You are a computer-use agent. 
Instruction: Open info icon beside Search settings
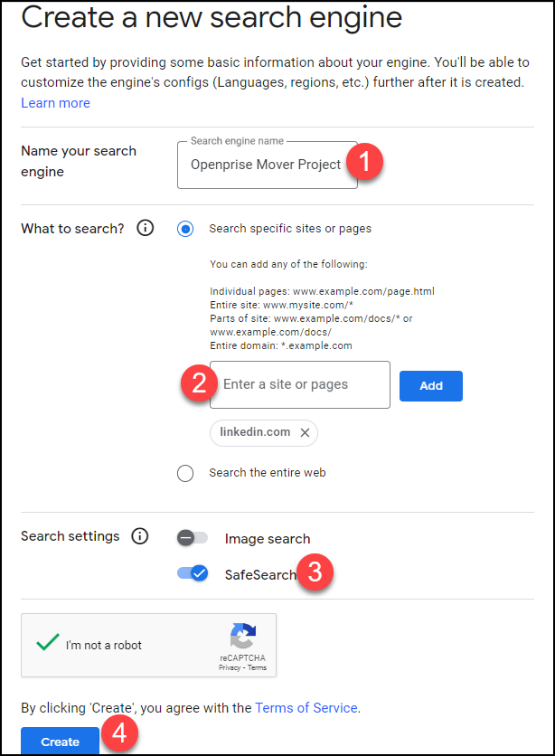pos(139,536)
